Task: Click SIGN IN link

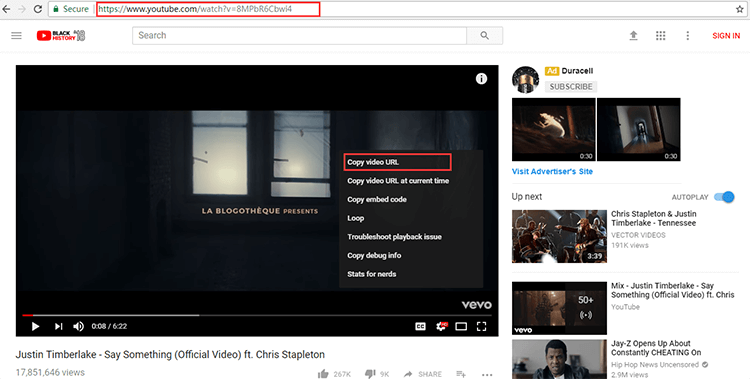Action: (x=726, y=35)
